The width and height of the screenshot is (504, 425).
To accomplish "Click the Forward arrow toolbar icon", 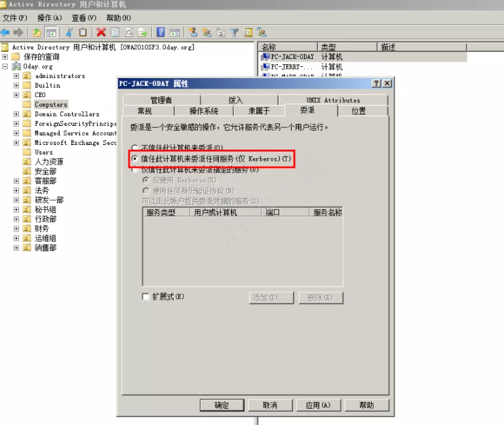I will [x=18, y=32].
